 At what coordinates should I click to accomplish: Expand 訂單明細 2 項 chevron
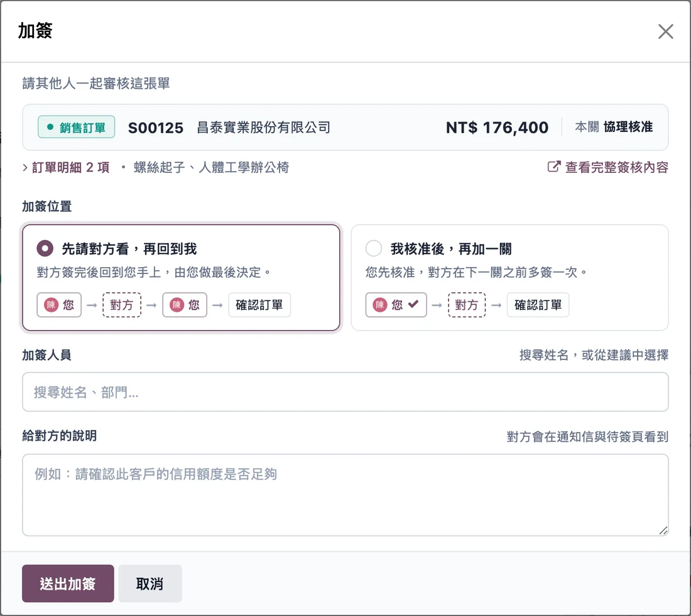pyautogui.click(x=25, y=168)
